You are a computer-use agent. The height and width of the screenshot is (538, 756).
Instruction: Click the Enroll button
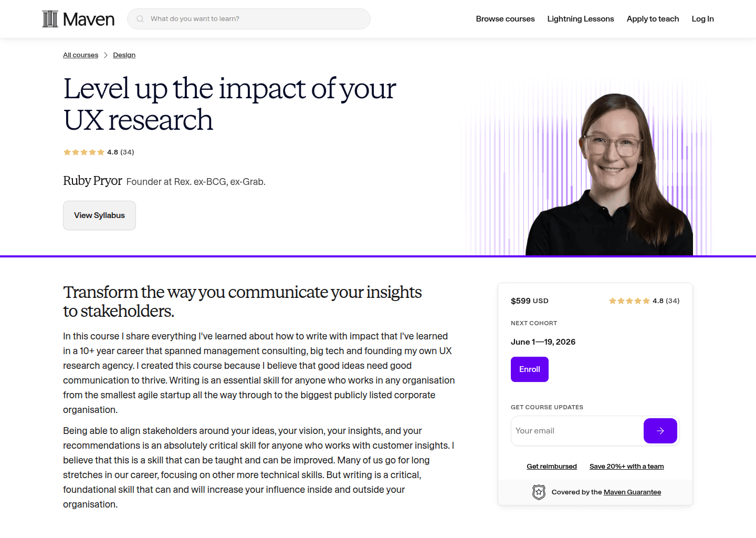(x=529, y=369)
